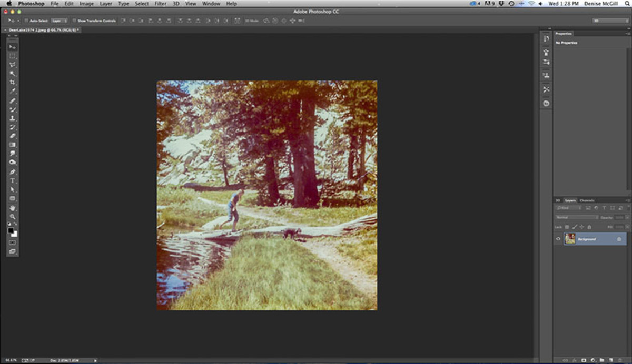
Task: Activate the Crop tool
Action: 12,82
